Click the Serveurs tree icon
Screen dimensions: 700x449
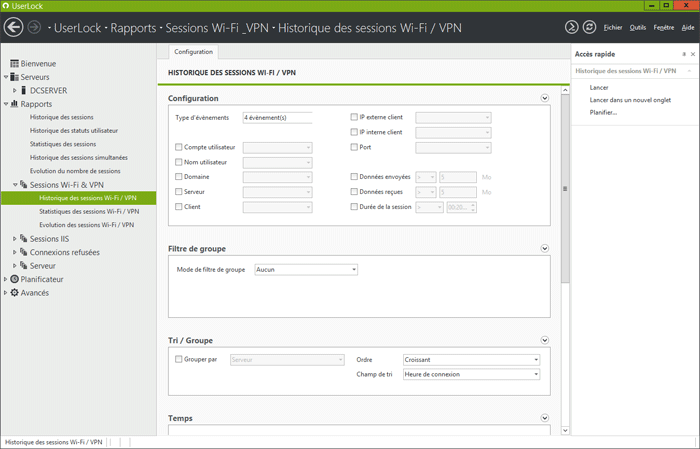tap(14, 77)
